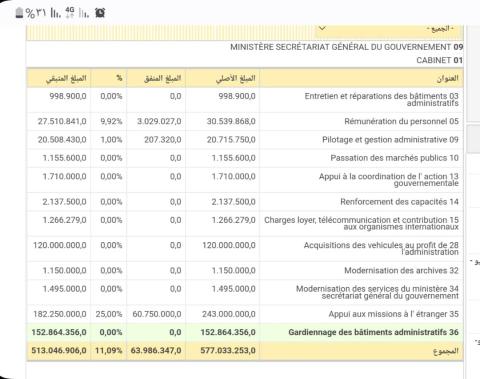The height and width of the screenshot is (379, 480).
Task: Select Passation des marchés publics 10
Action: point(395,158)
